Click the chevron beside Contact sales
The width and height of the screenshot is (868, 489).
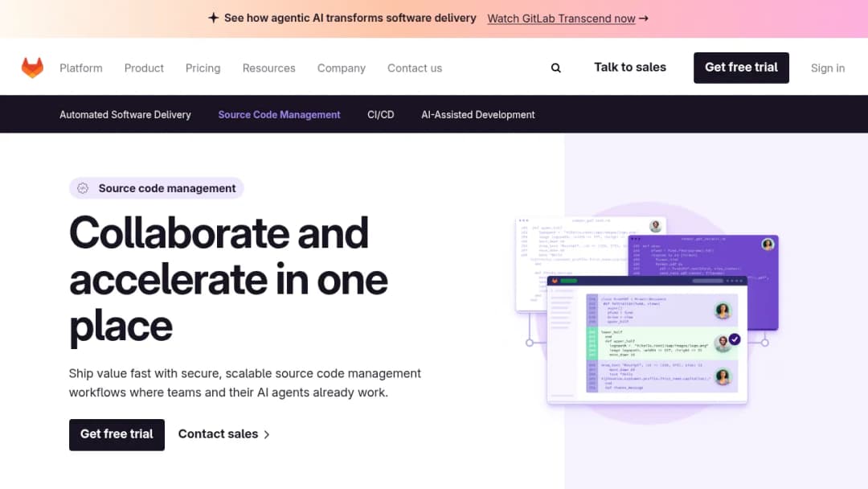click(x=267, y=435)
